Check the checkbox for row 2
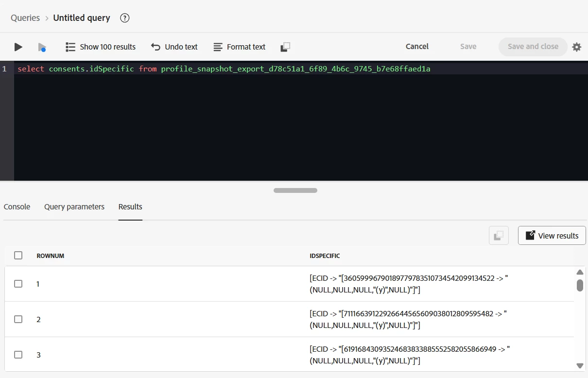The image size is (588, 378). pos(18,319)
